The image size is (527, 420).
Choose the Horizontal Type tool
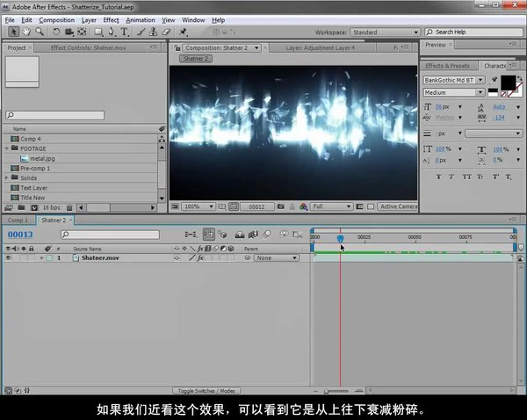pos(123,32)
